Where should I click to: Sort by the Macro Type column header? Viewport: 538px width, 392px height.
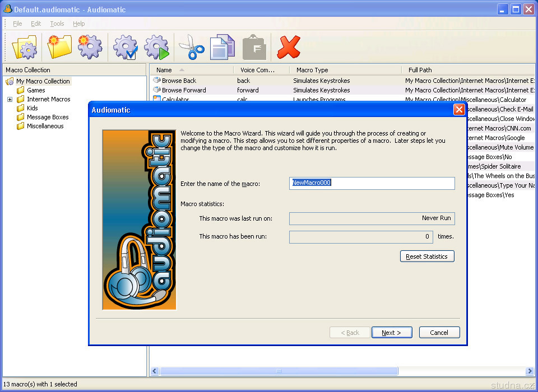346,70
